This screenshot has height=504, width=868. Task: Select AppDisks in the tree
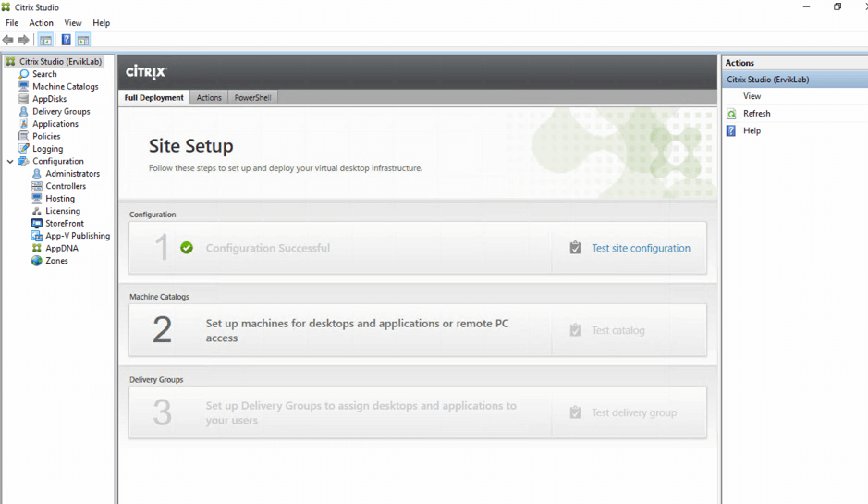[x=49, y=99]
